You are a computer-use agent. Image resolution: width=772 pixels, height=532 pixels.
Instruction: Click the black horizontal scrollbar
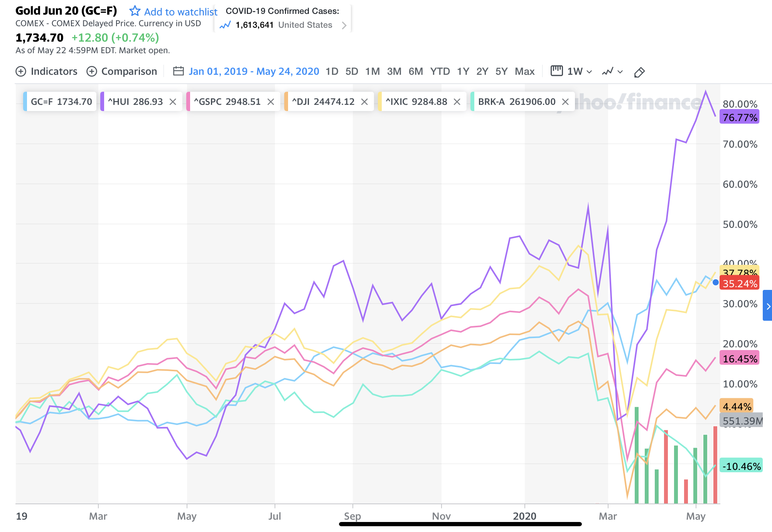point(460,524)
